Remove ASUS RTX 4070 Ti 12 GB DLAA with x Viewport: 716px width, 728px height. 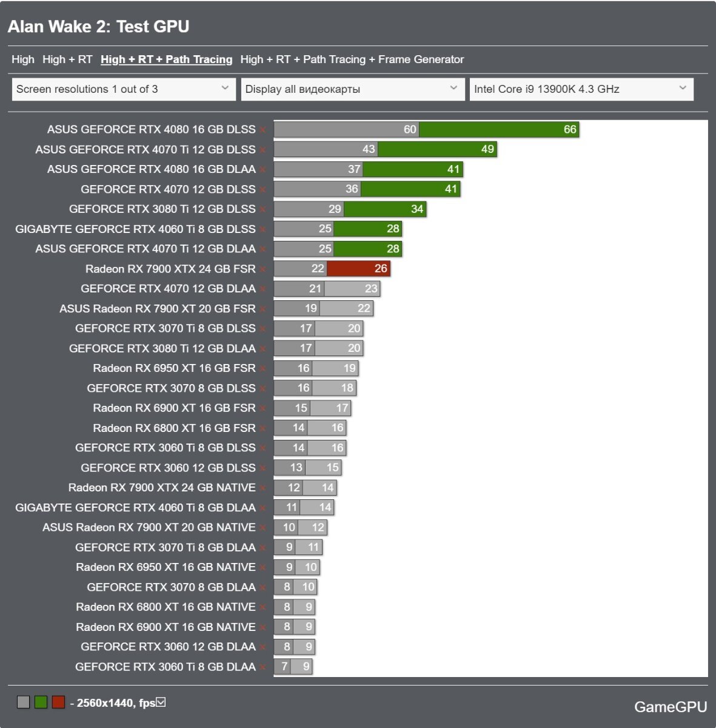(263, 249)
